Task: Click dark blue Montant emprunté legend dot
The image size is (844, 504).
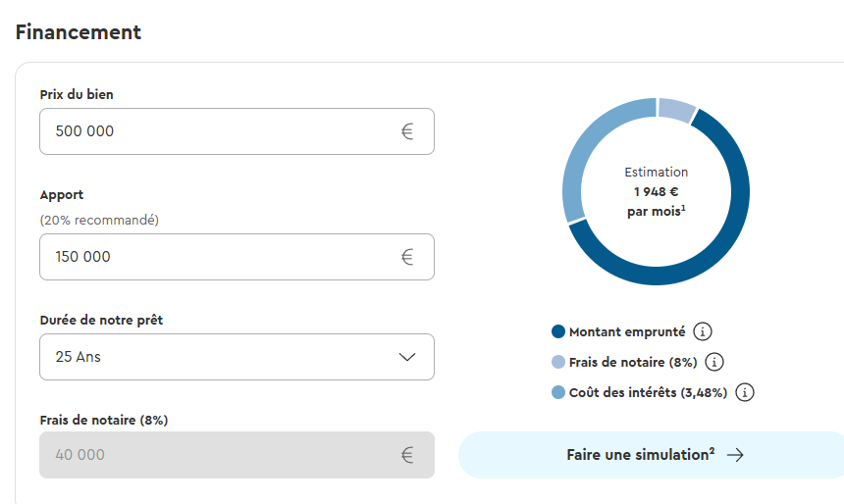Action: pos(559,331)
